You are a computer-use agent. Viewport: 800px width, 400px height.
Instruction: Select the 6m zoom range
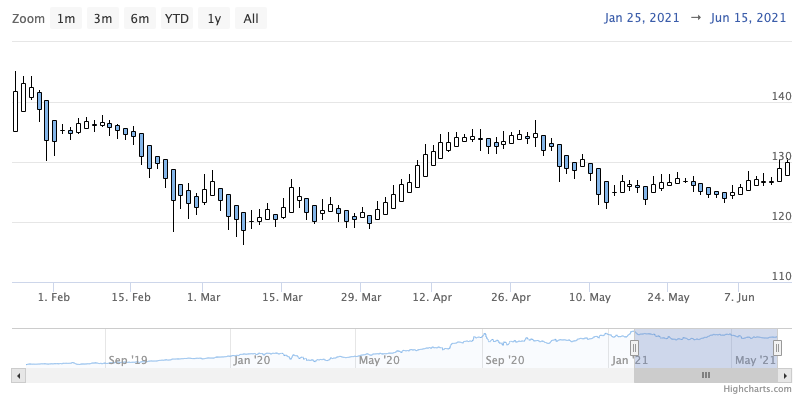click(139, 18)
